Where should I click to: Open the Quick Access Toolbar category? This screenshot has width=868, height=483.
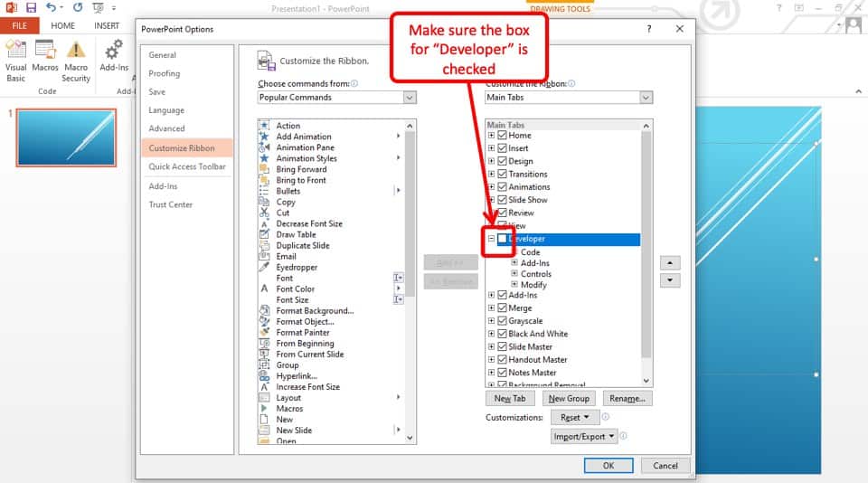(187, 166)
